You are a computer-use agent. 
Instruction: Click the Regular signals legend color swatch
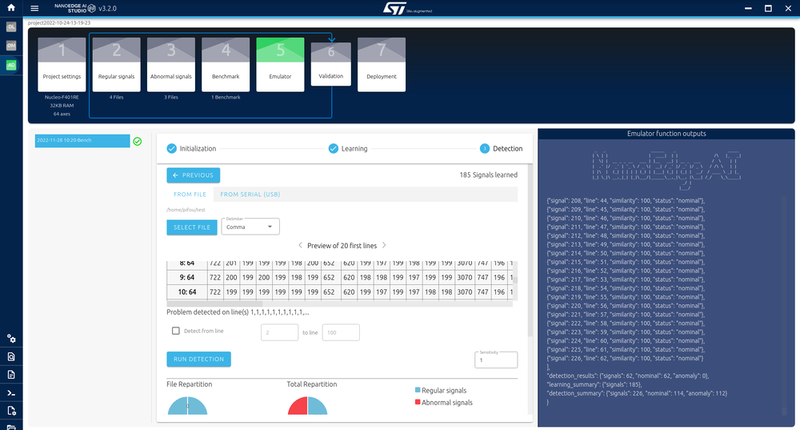[x=417, y=388]
